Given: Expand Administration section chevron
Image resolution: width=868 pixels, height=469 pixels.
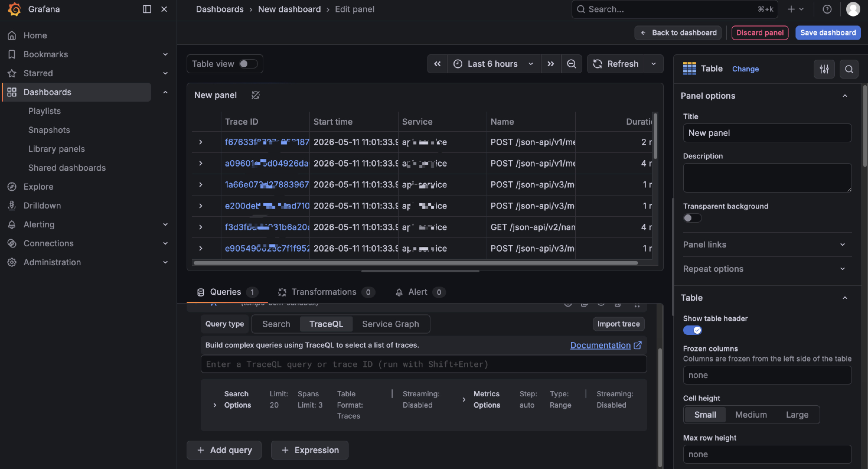Looking at the screenshot, I should tap(165, 262).
